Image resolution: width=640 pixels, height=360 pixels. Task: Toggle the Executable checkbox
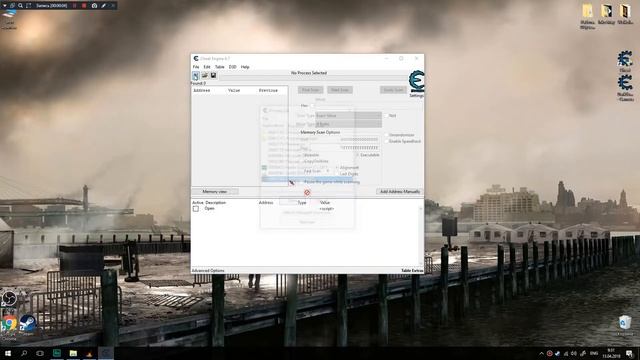click(x=357, y=155)
